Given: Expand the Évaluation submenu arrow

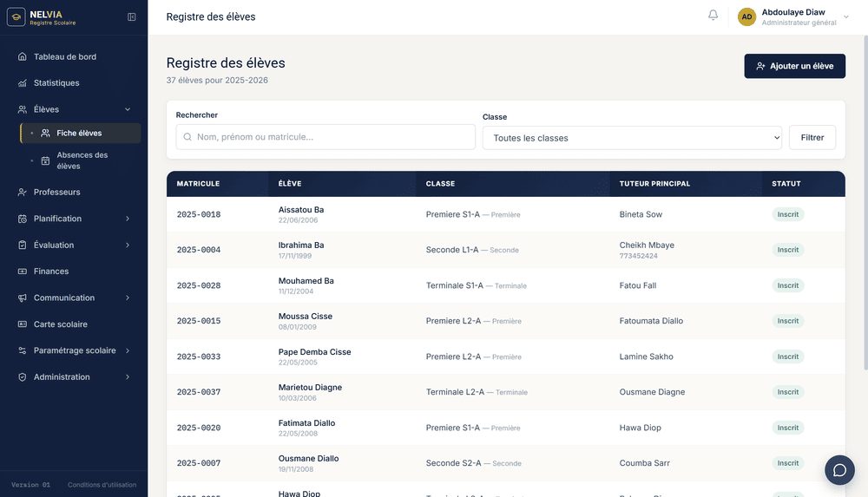Looking at the screenshot, I should (128, 245).
